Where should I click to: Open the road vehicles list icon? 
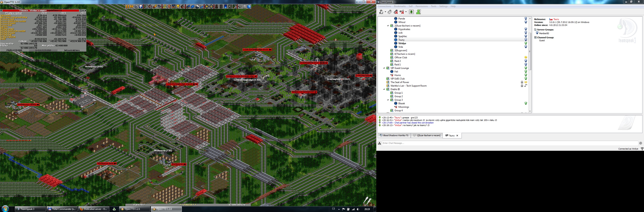click(x=192, y=6)
